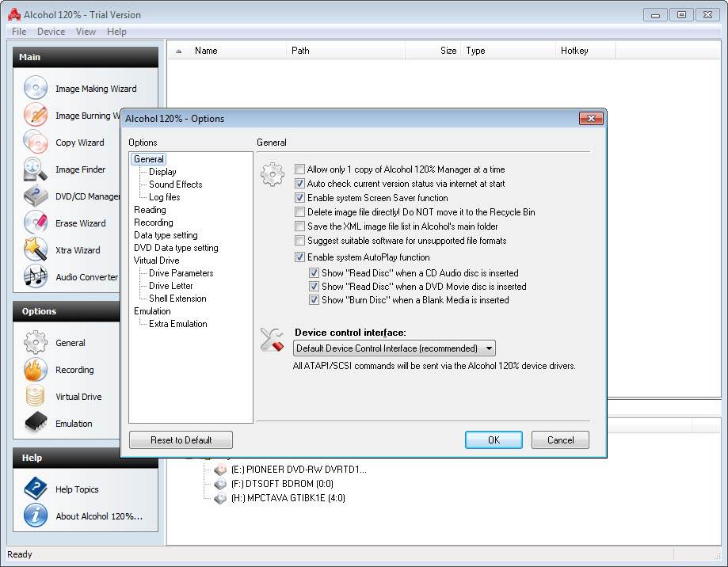The height and width of the screenshot is (567, 728).
Task: Uncheck Show Read Disc for DVD Movie
Action: [314, 287]
